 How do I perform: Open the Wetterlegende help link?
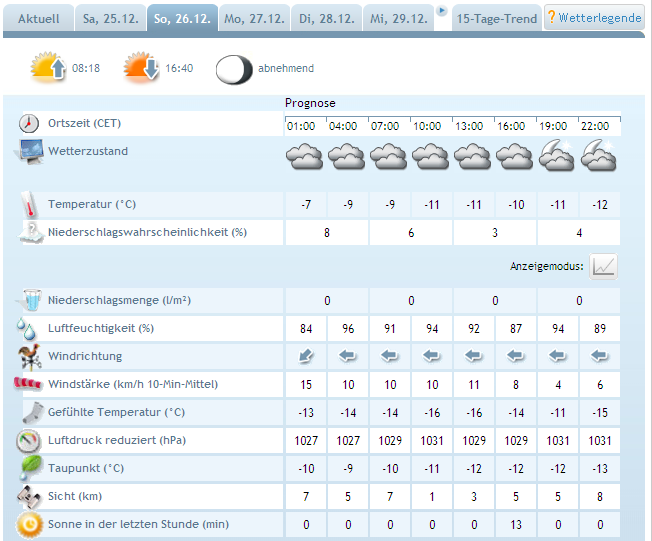595,17
